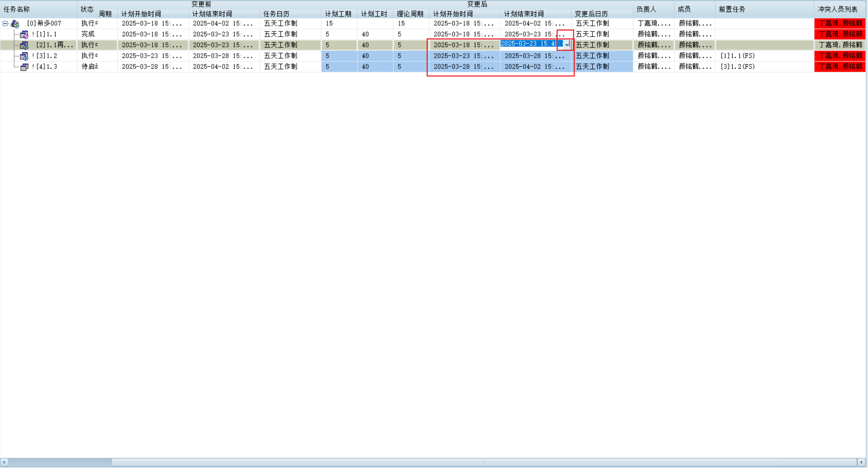Click the horizontal scrollbar thumb
Screen dimensions: 868x468
[x=484, y=462]
